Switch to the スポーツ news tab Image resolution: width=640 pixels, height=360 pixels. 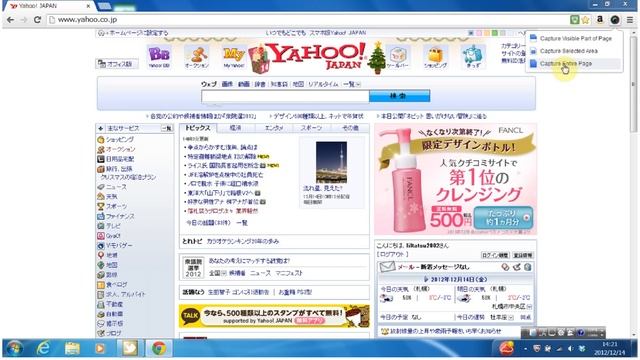[311, 128]
